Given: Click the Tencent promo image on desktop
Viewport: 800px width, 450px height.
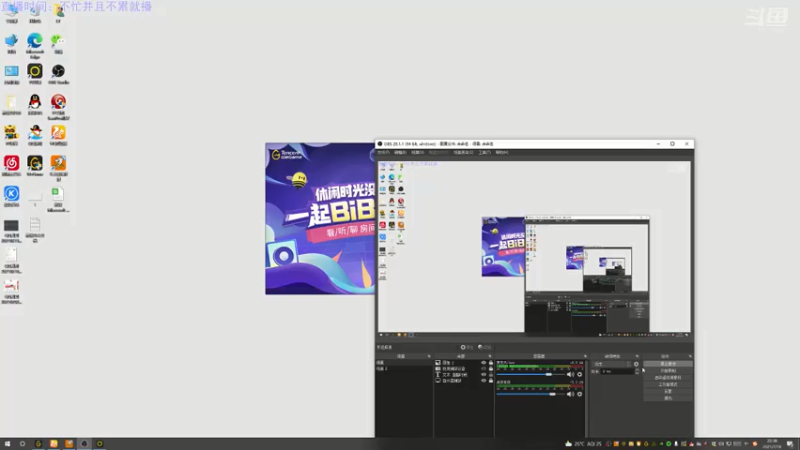Looking at the screenshot, I should click(320, 218).
